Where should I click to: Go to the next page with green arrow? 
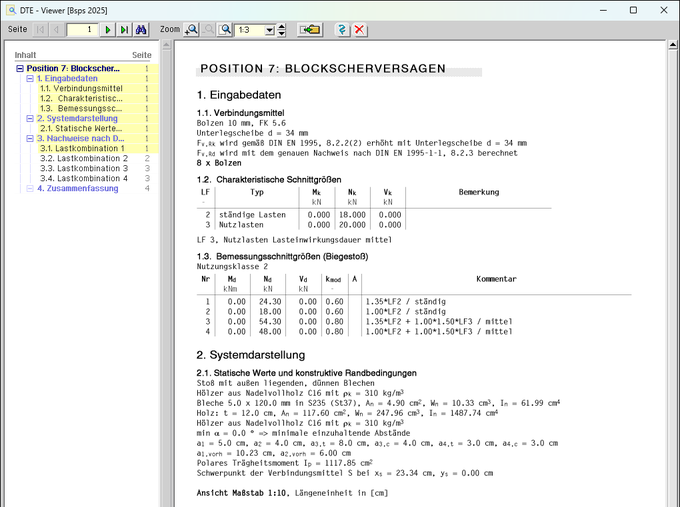coord(108,30)
